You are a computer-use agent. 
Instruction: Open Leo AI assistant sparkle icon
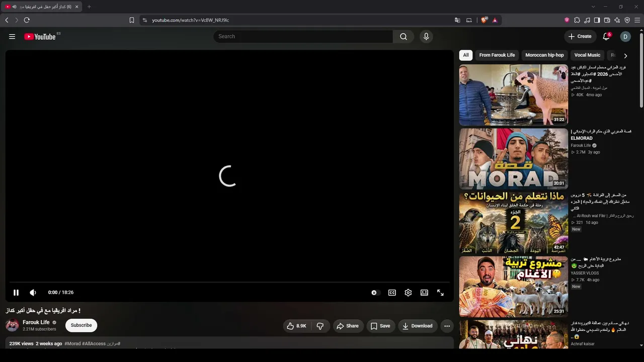click(x=617, y=20)
